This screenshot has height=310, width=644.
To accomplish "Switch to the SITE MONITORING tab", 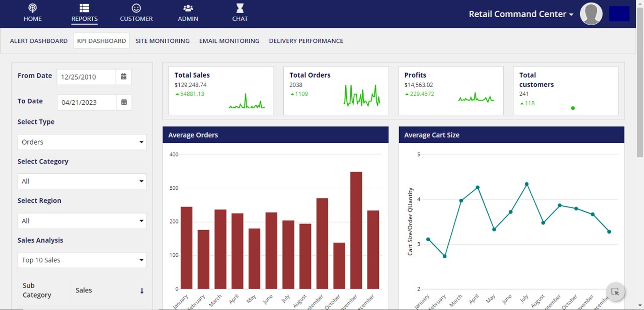I will [x=163, y=41].
